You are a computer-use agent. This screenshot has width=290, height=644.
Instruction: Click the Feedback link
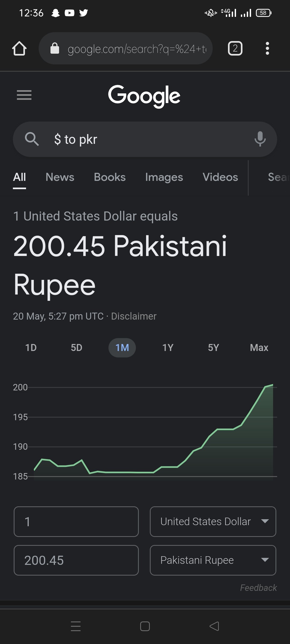(x=258, y=588)
